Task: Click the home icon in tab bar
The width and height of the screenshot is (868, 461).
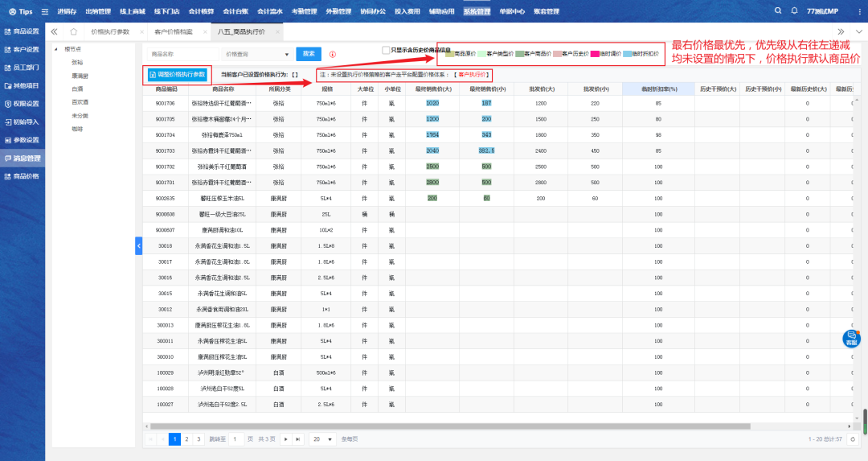Action: pos(74,31)
